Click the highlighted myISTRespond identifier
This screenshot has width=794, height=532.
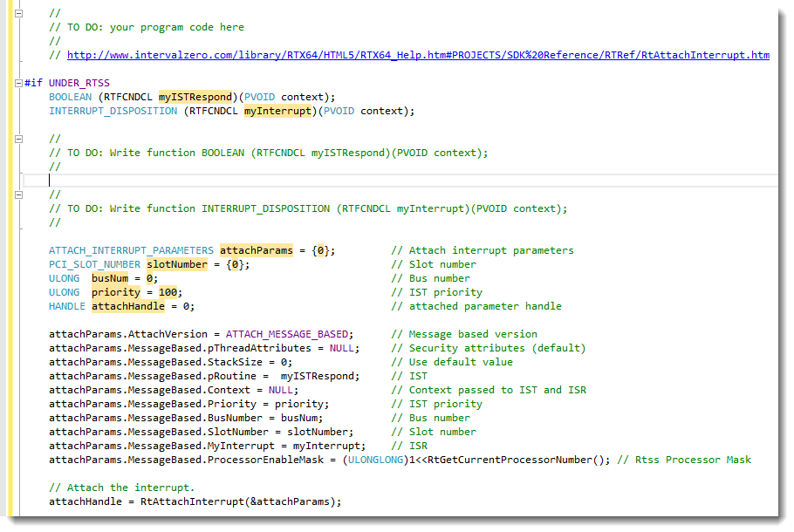(x=195, y=97)
